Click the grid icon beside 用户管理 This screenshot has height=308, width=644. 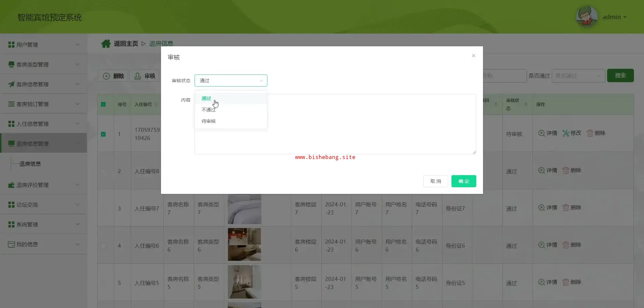coord(11,45)
